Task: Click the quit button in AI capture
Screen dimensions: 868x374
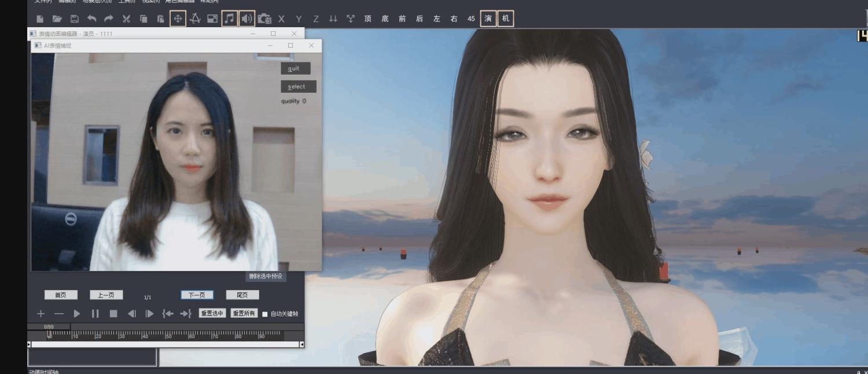Action: coord(295,69)
